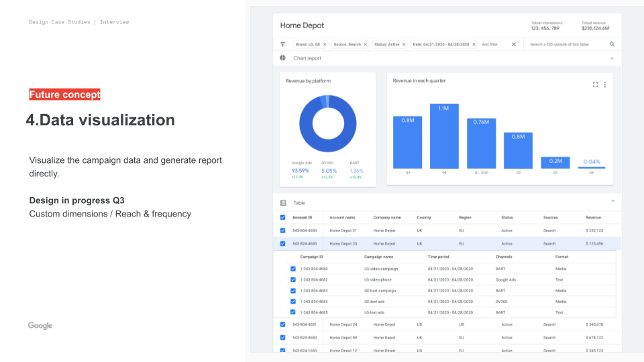
Task: Click the 0.5M Q2 bar
Action: tap(518, 150)
